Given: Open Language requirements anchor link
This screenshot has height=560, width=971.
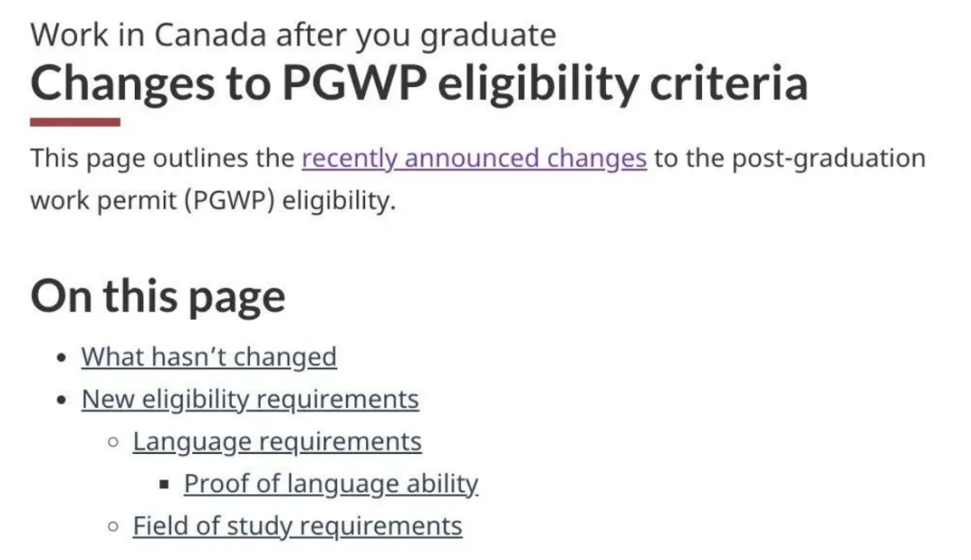Looking at the screenshot, I should tap(277, 441).
